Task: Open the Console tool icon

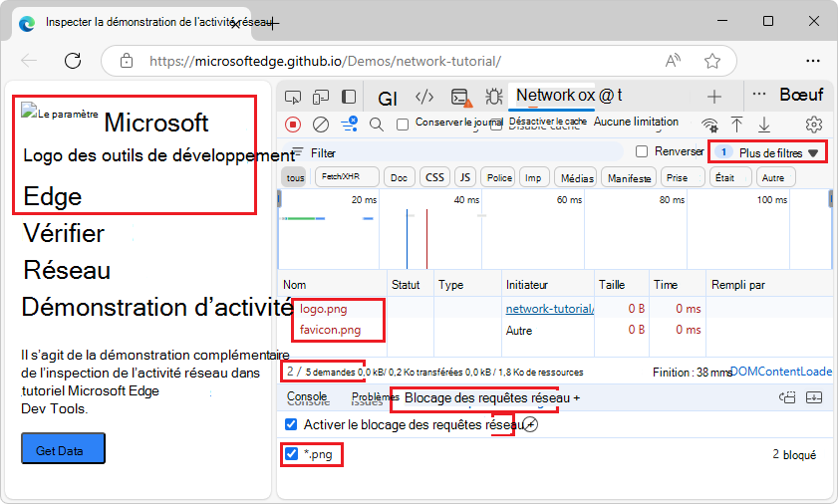Action: point(460,98)
